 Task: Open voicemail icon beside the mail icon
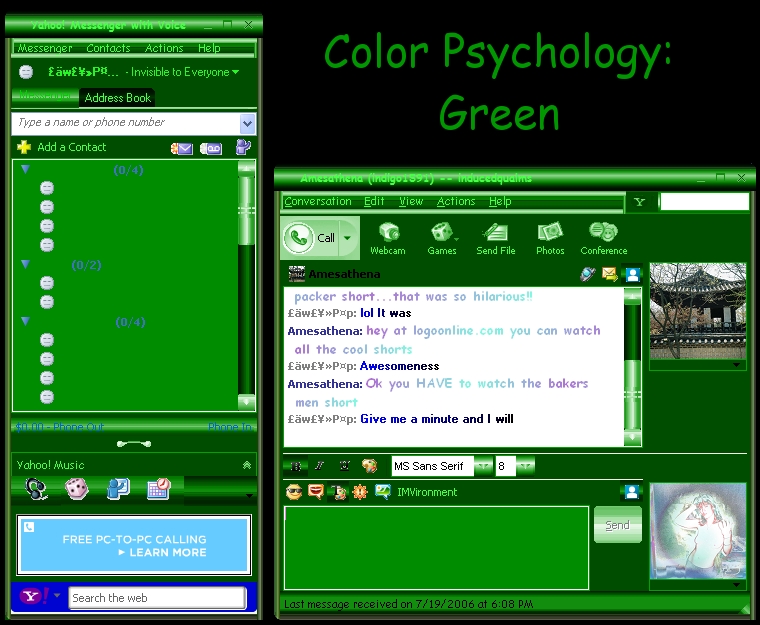coord(211,148)
